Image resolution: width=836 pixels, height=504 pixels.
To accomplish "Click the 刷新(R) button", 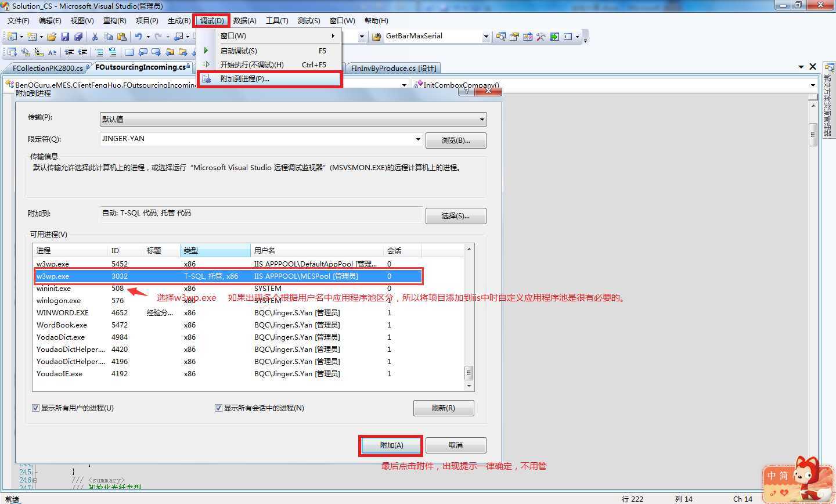I will (444, 408).
